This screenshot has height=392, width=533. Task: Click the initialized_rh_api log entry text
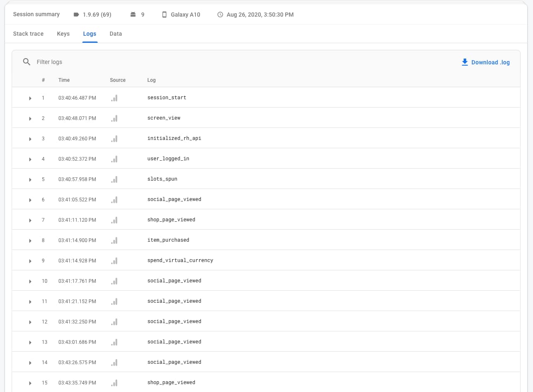tap(174, 138)
